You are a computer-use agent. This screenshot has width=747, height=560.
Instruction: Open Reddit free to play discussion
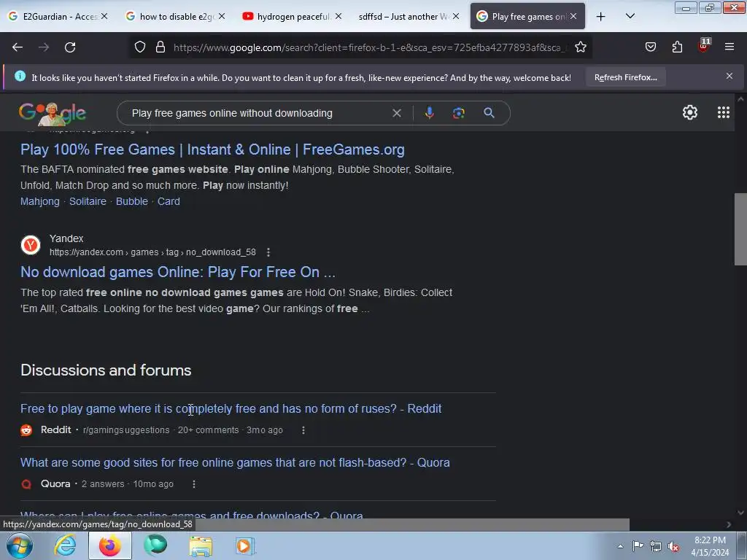pyautogui.click(x=231, y=408)
